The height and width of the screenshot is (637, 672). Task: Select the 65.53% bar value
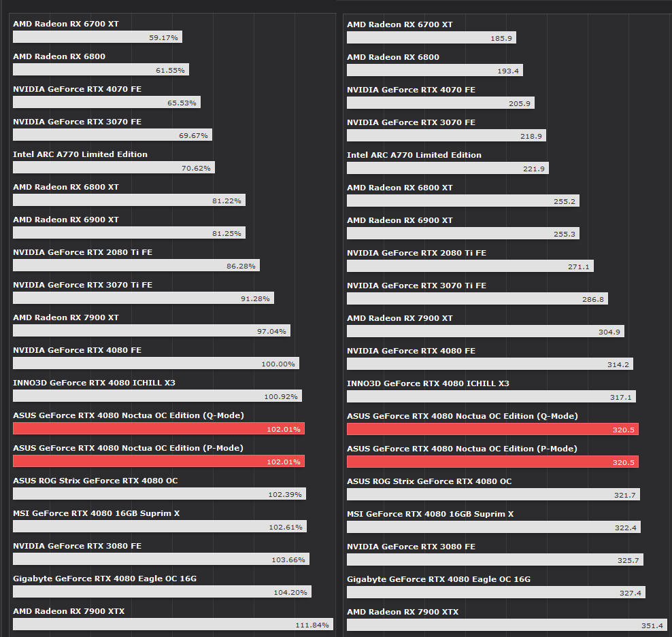pos(182,103)
